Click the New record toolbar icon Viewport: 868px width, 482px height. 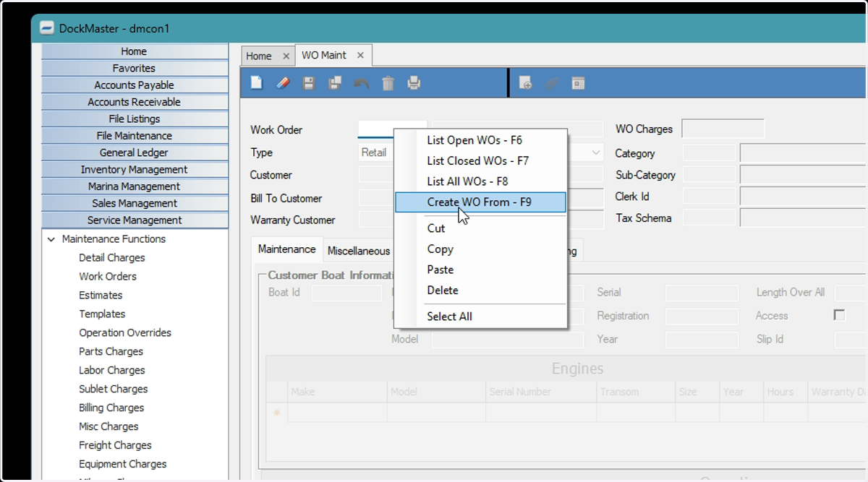click(x=256, y=83)
